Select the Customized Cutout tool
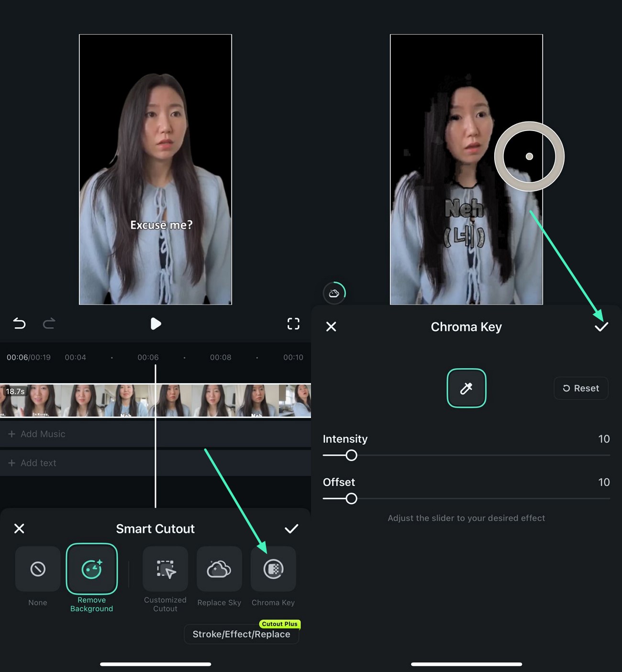This screenshot has width=622, height=672. tap(165, 569)
